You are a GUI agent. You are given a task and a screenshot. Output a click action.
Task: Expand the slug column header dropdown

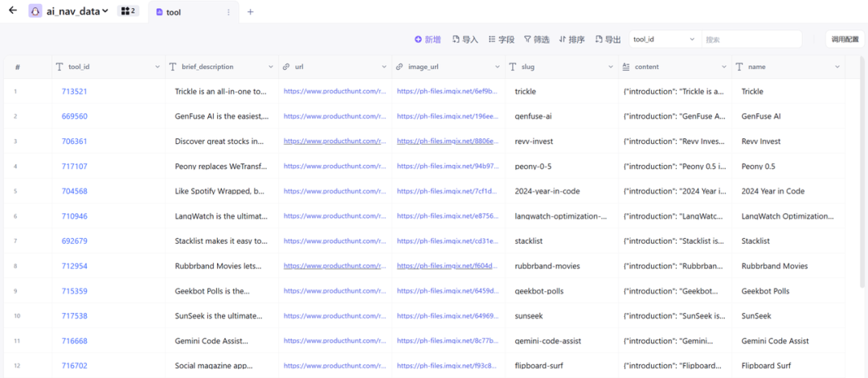[x=611, y=67]
